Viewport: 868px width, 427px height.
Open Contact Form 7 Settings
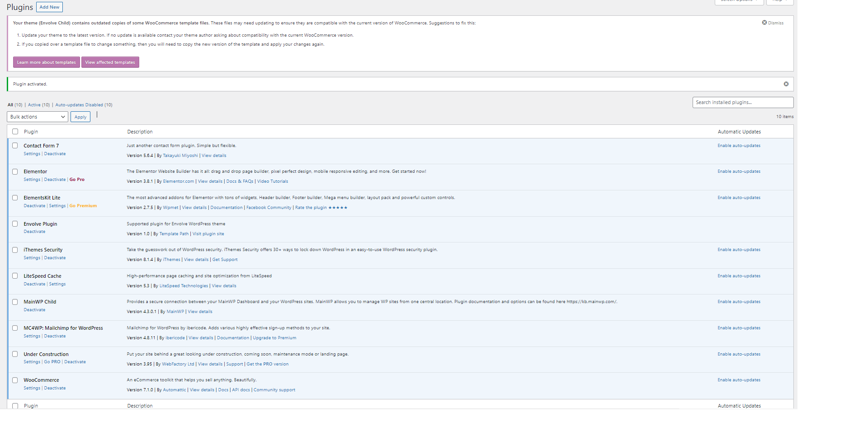click(x=32, y=154)
